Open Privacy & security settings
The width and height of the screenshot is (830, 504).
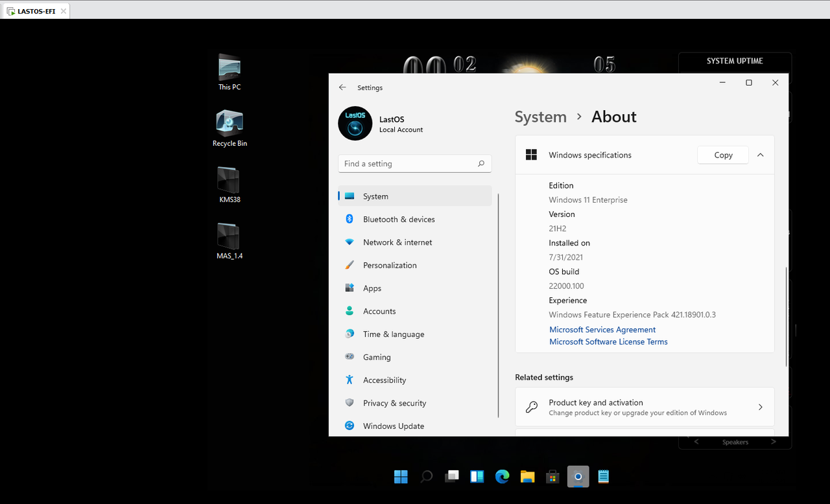[x=415, y=403]
